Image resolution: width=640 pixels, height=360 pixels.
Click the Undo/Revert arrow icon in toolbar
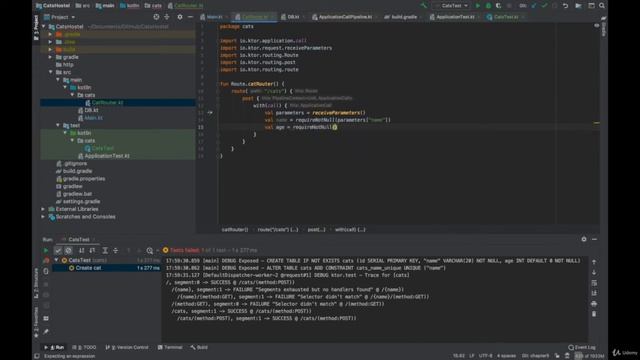tap(565, 6)
